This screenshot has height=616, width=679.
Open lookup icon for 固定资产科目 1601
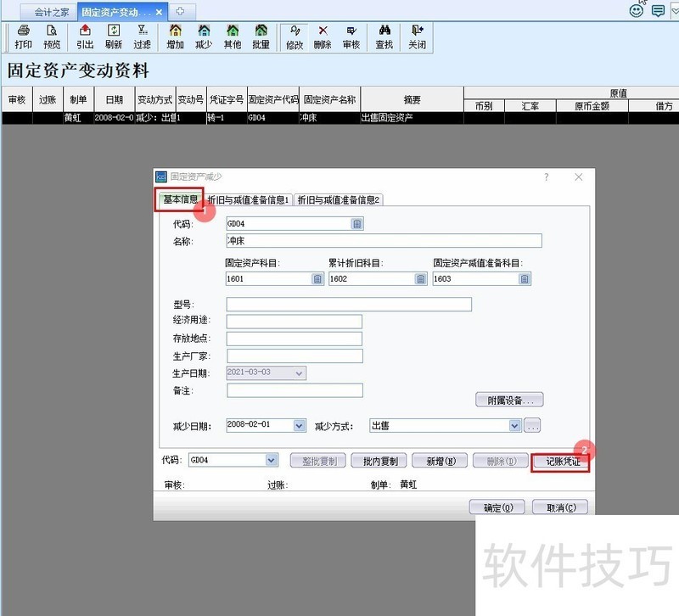coord(317,279)
